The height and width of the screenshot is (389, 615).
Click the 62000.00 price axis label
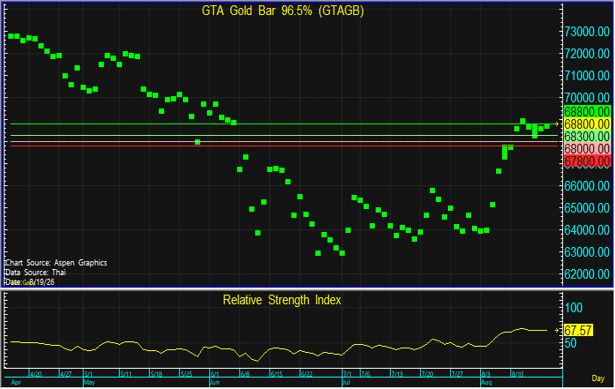587,274
